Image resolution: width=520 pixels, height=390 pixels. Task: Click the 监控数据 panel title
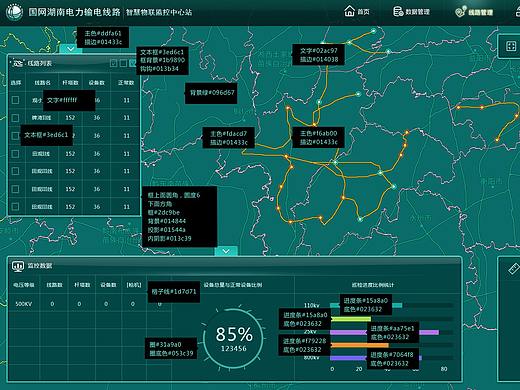point(40,266)
